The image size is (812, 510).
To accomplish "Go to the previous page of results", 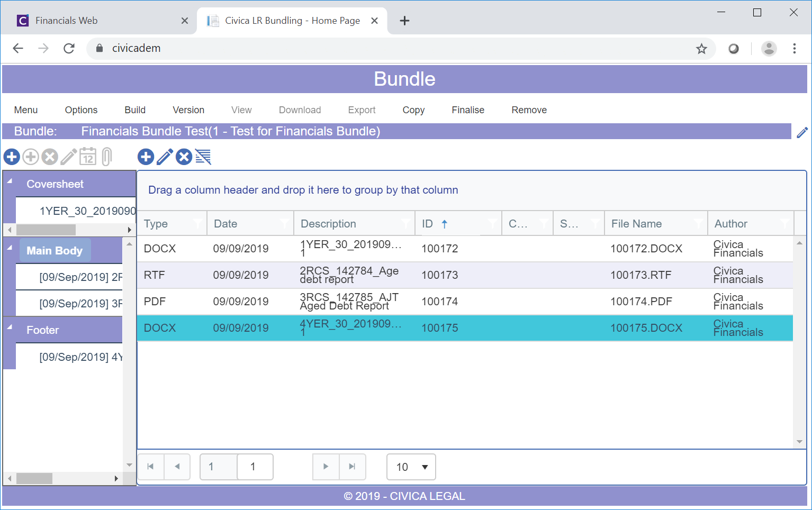I will [x=177, y=467].
